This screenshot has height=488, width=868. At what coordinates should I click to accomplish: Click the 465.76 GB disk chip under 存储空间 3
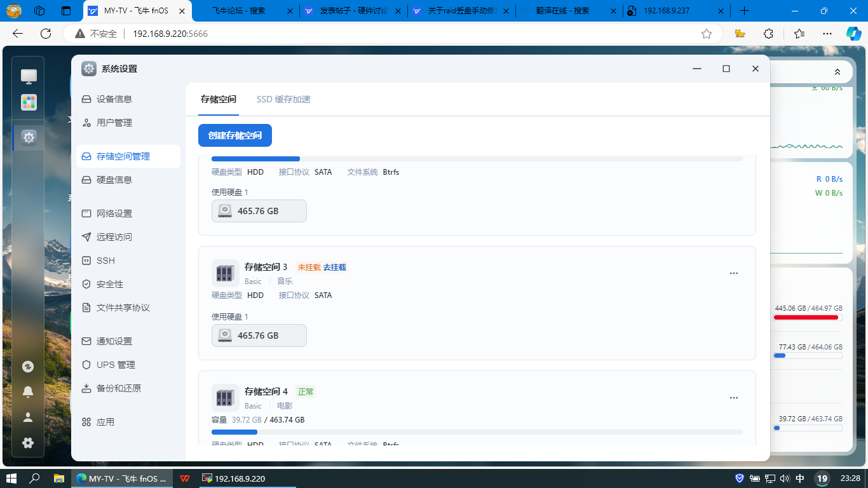click(259, 335)
